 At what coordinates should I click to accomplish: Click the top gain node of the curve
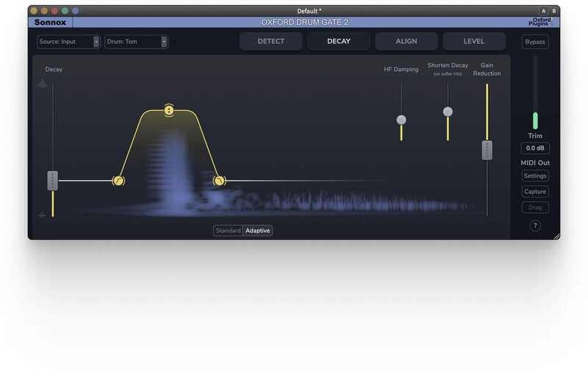169,110
